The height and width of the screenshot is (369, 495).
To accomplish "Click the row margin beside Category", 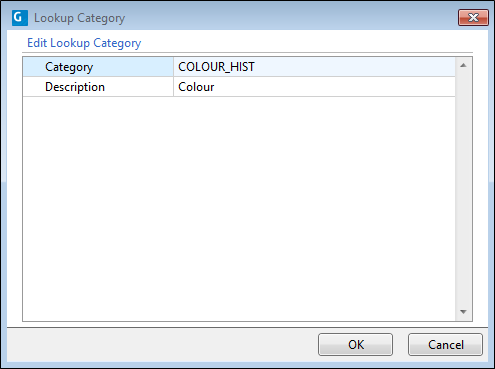I will pyautogui.click(x=33, y=67).
